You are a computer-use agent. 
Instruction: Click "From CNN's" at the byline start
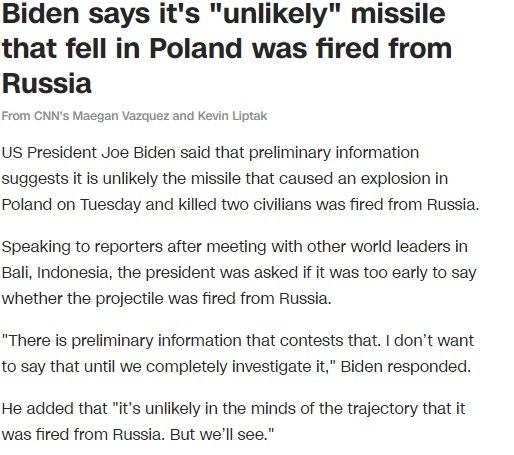coord(36,116)
